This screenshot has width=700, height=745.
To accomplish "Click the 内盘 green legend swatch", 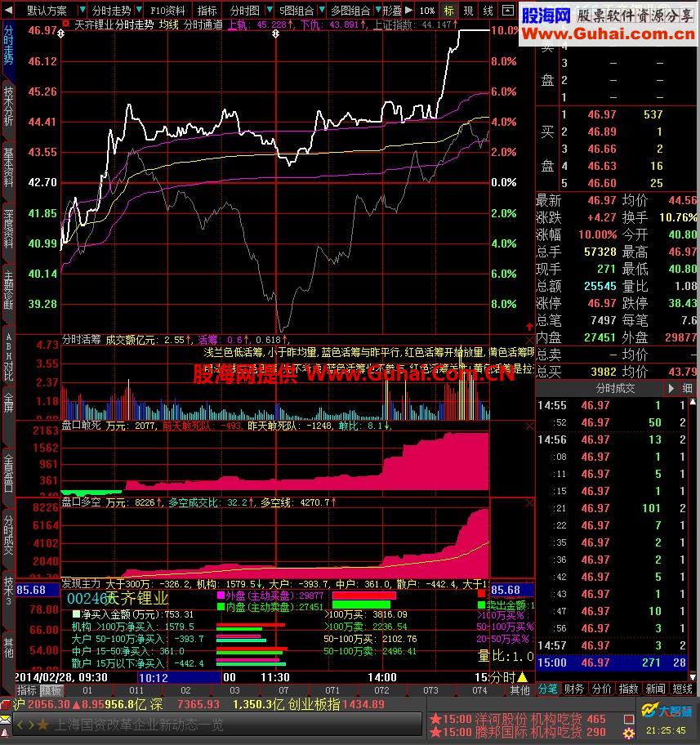I will (x=221, y=607).
